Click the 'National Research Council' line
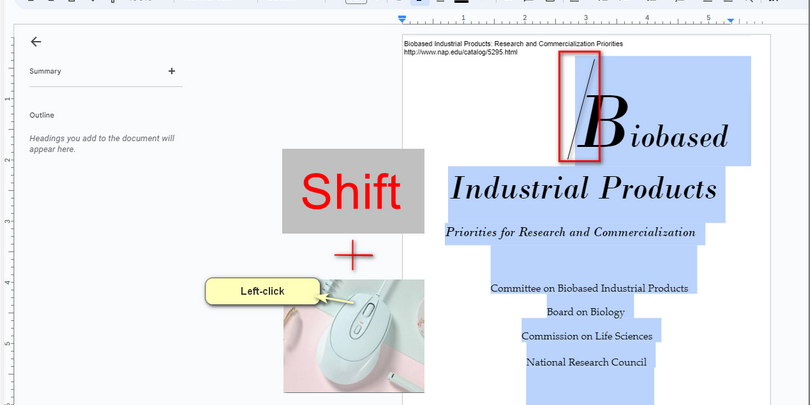Viewport: 810px width, 405px height. click(586, 362)
